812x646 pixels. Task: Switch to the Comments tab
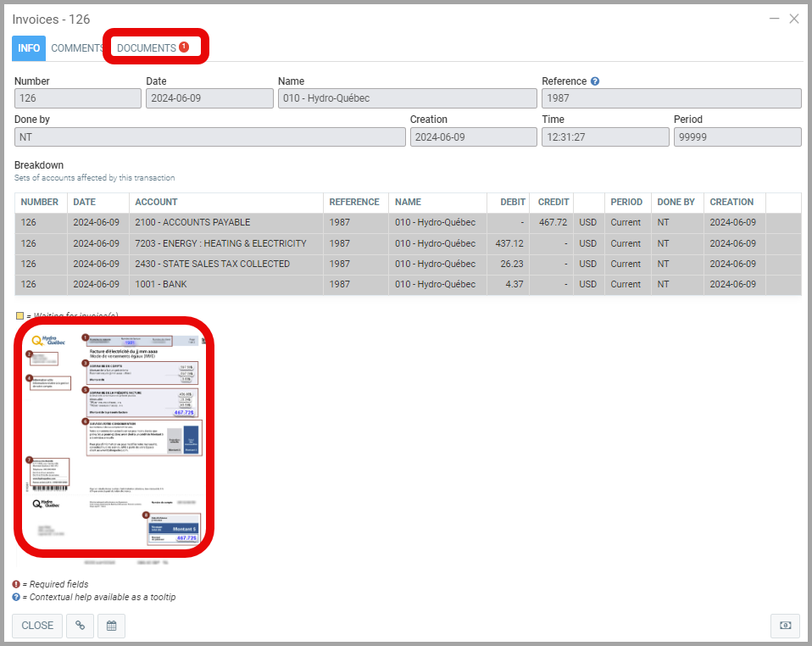click(77, 48)
